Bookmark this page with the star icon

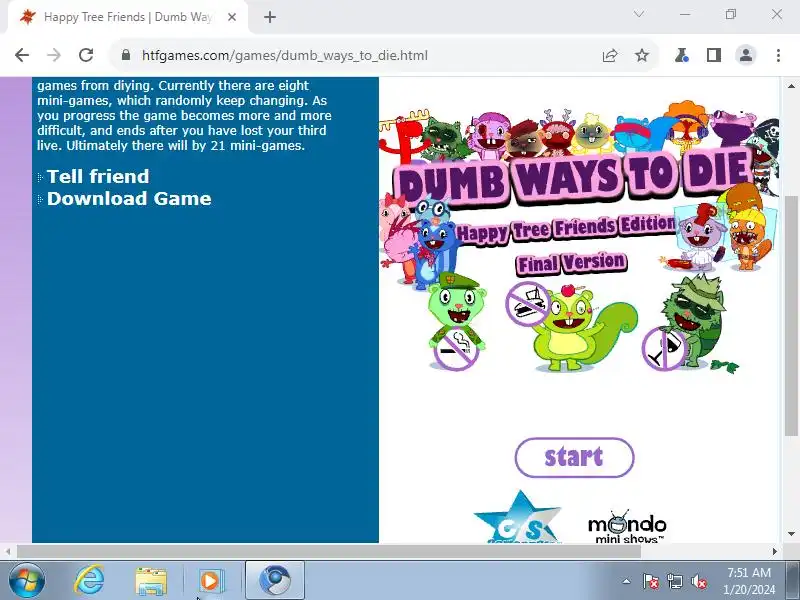[x=642, y=55]
